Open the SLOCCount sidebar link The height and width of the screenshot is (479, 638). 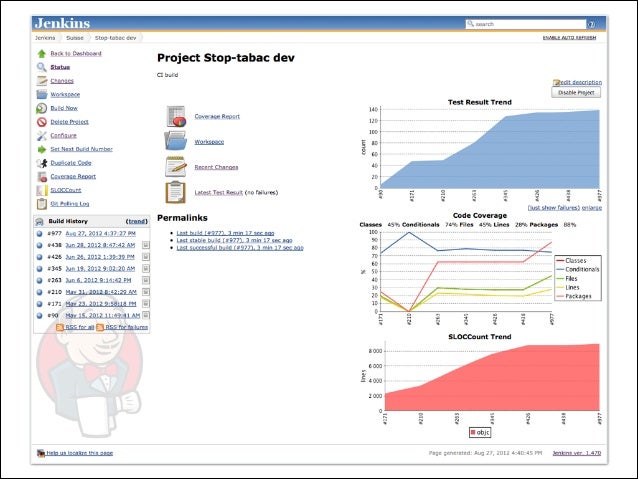point(66,190)
